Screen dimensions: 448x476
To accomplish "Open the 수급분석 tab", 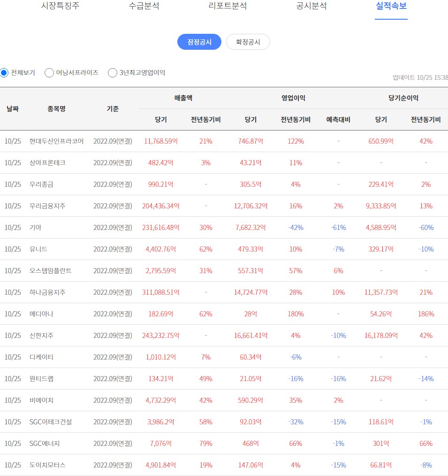I will (x=144, y=6).
